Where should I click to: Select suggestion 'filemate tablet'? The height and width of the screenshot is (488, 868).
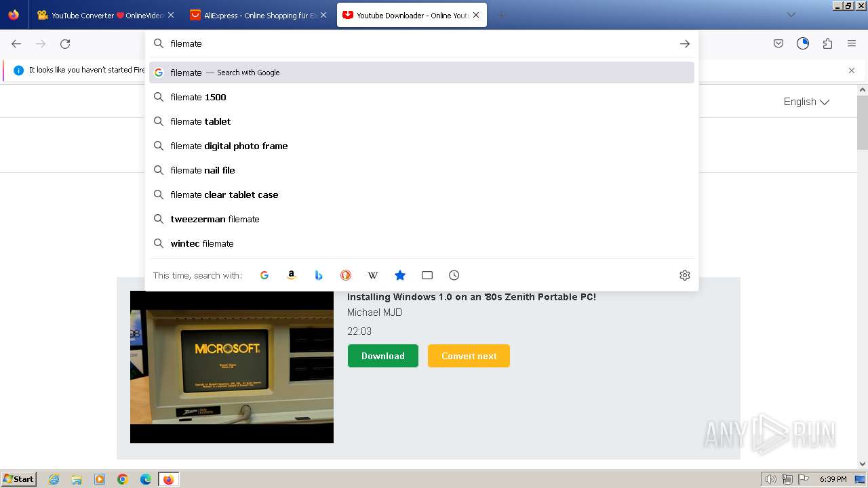coord(422,121)
